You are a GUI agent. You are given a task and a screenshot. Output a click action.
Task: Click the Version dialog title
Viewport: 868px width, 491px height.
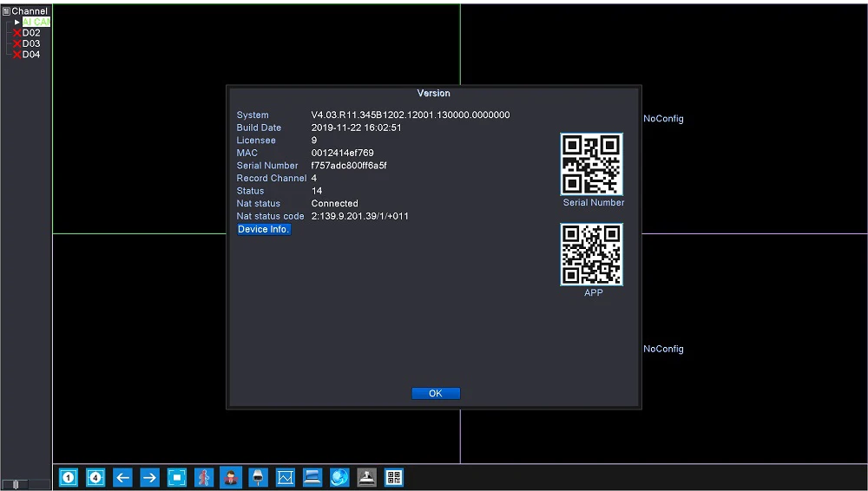click(433, 94)
